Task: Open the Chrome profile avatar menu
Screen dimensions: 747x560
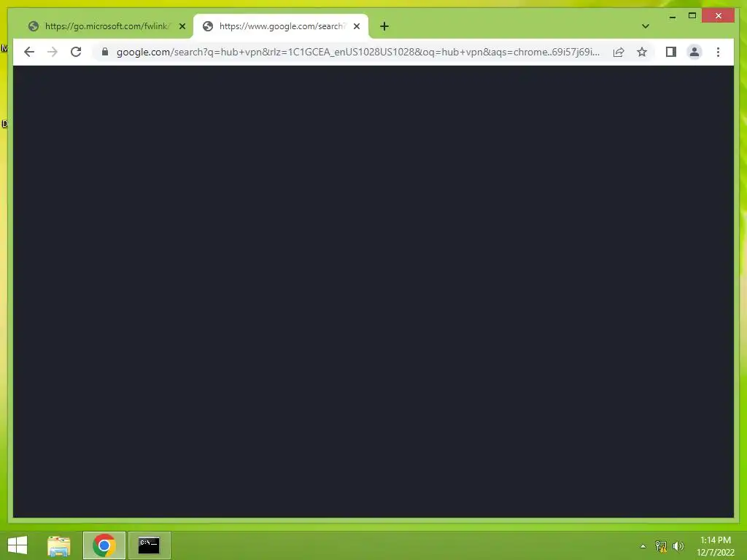Action: 694,52
